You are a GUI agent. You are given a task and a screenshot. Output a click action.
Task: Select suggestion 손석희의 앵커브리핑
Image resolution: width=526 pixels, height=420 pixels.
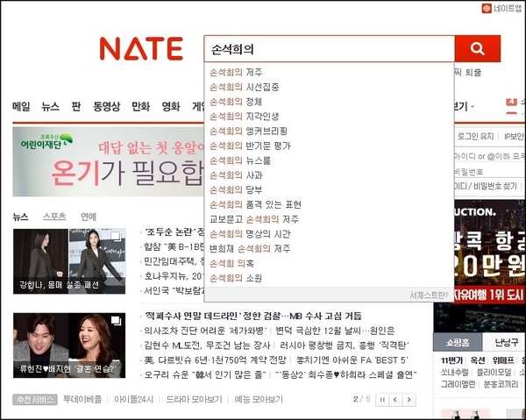249,131
